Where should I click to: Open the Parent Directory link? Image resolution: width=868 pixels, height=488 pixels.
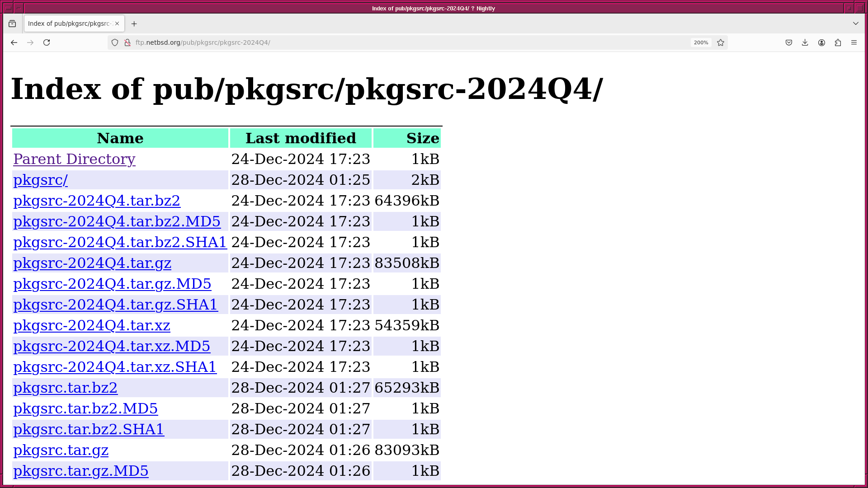(x=74, y=159)
